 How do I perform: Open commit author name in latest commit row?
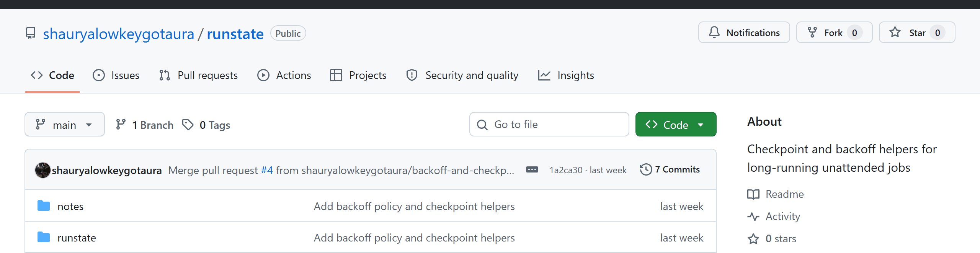(107, 170)
